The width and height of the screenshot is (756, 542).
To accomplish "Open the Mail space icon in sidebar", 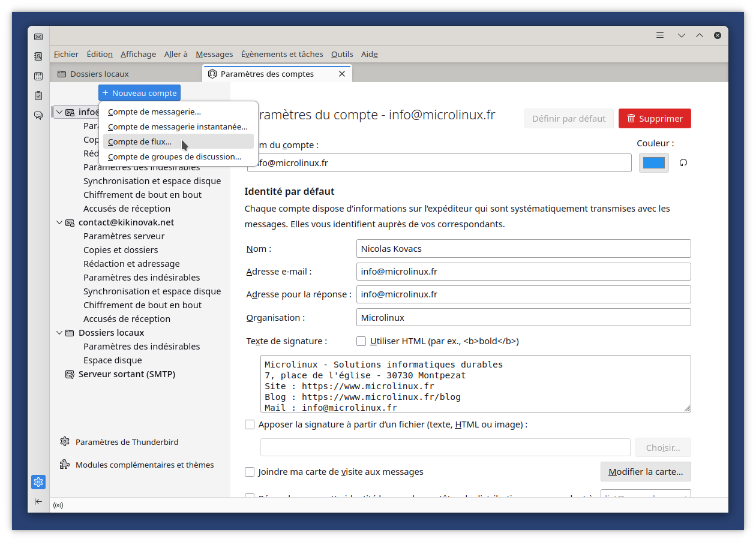I will click(x=38, y=37).
